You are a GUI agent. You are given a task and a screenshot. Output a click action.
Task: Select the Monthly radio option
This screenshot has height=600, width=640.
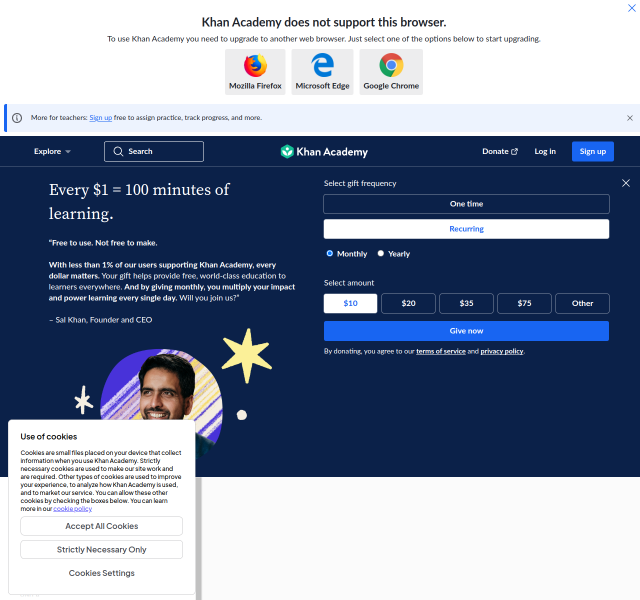330,253
